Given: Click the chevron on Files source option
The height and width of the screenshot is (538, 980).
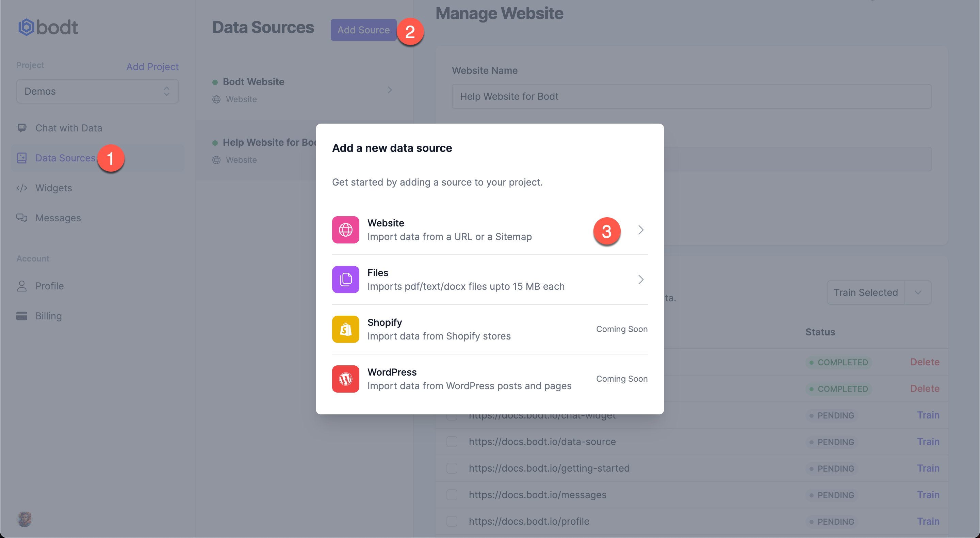Looking at the screenshot, I should coord(641,280).
